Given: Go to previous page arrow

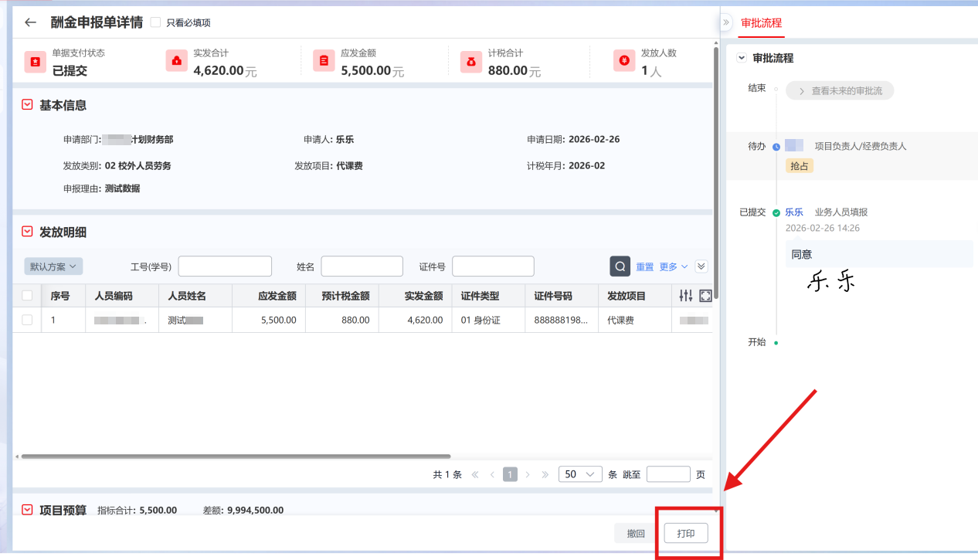Looking at the screenshot, I should pos(493,474).
